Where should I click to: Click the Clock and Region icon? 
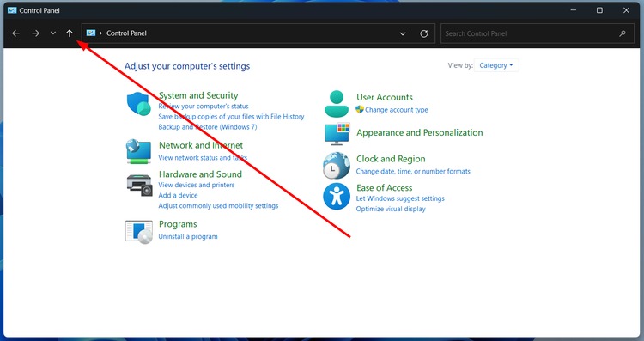pyautogui.click(x=337, y=165)
